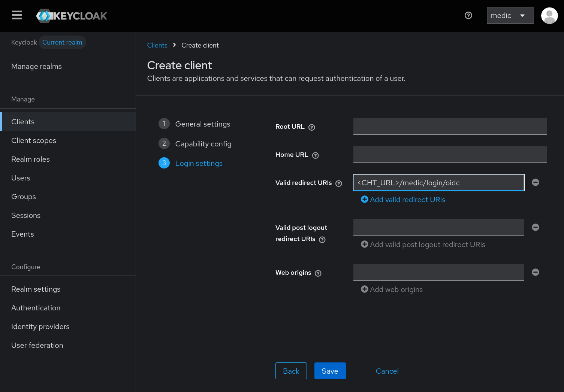Open User federation in sidebar
This screenshot has height=392, width=564.
tap(68, 345)
